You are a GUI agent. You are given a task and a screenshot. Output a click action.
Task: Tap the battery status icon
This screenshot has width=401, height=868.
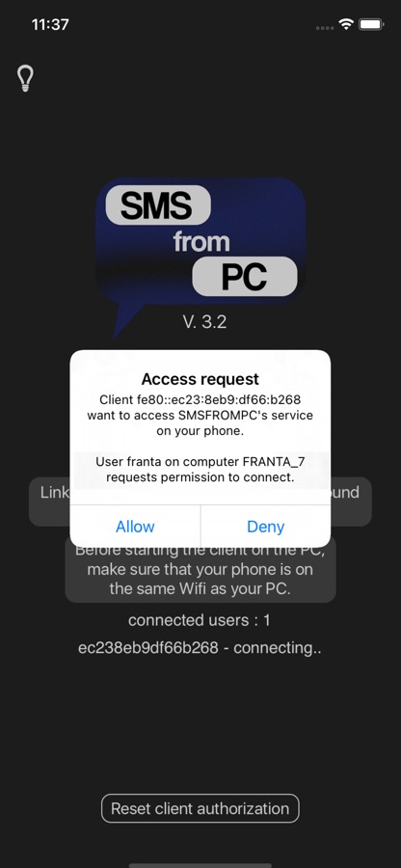click(x=372, y=24)
